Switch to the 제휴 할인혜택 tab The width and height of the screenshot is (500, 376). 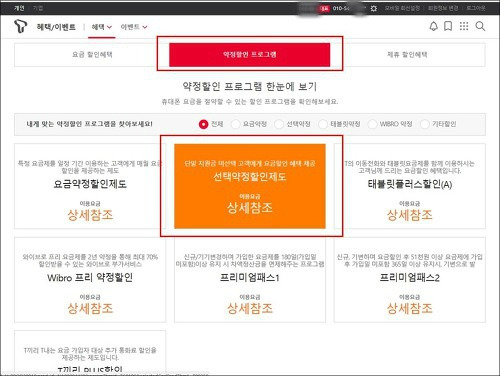tap(407, 55)
